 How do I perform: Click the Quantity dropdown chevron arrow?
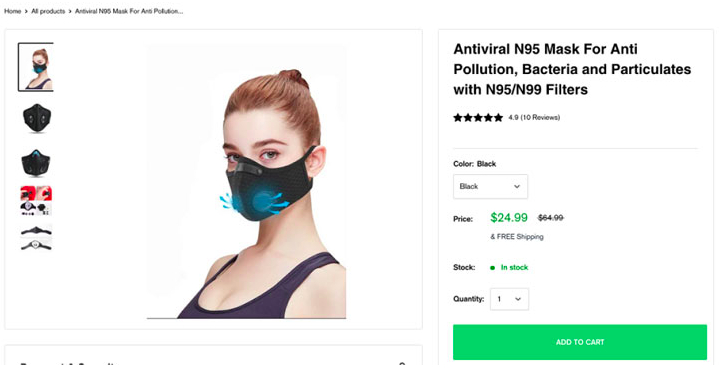(x=518, y=299)
